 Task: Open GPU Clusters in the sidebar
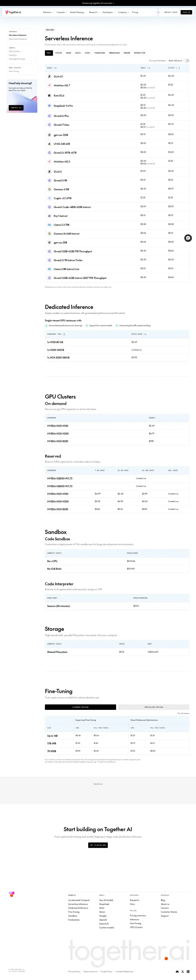[x=14, y=51]
